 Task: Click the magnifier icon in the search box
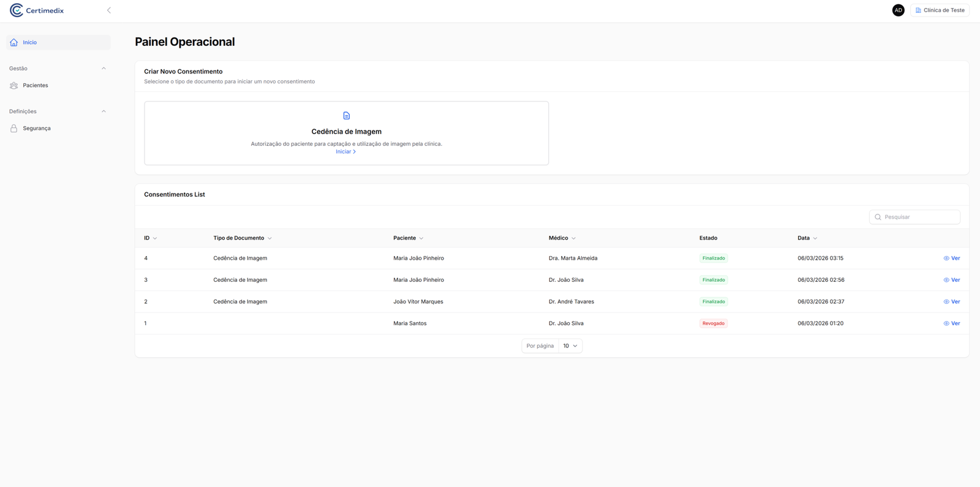(878, 217)
